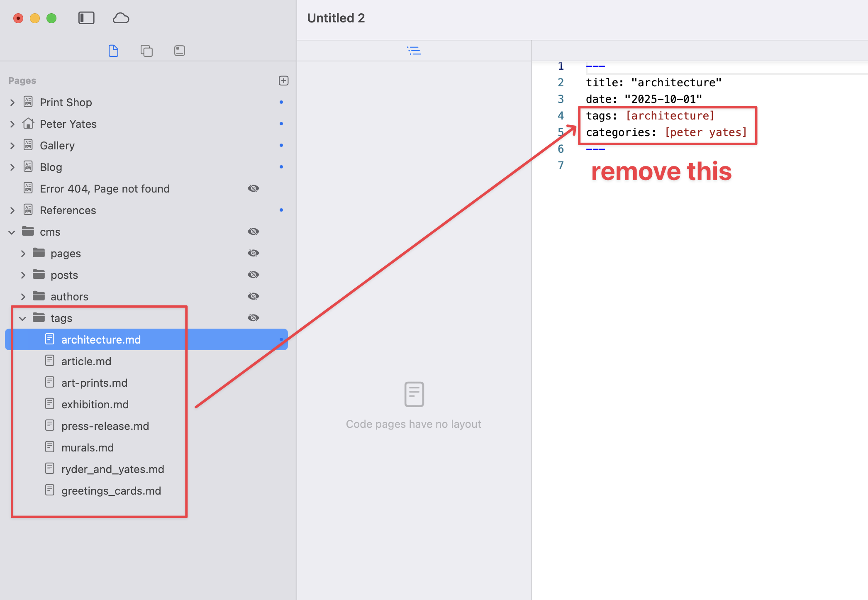
Task: Collapse the tags folder
Action: point(23,318)
